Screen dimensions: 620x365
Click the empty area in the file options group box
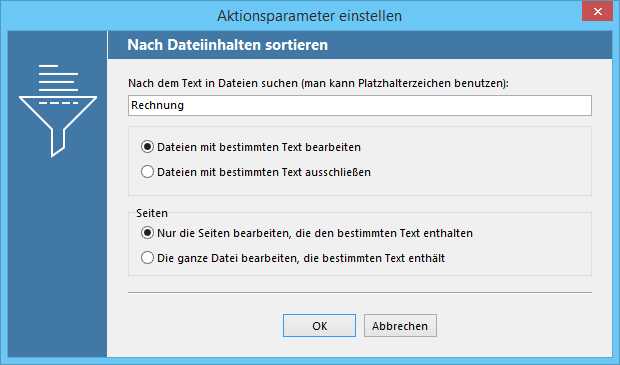[x=474, y=161]
